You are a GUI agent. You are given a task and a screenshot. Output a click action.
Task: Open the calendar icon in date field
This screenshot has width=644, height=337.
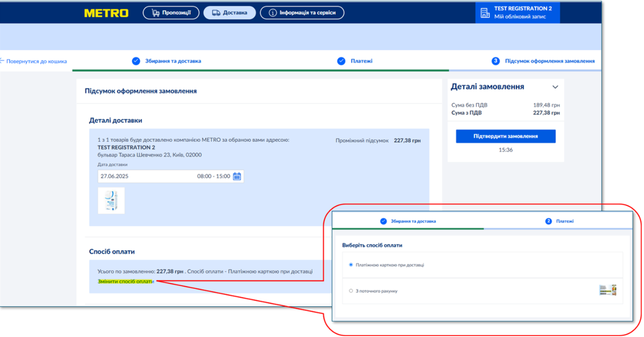pyautogui.click(x=237, y=176)
